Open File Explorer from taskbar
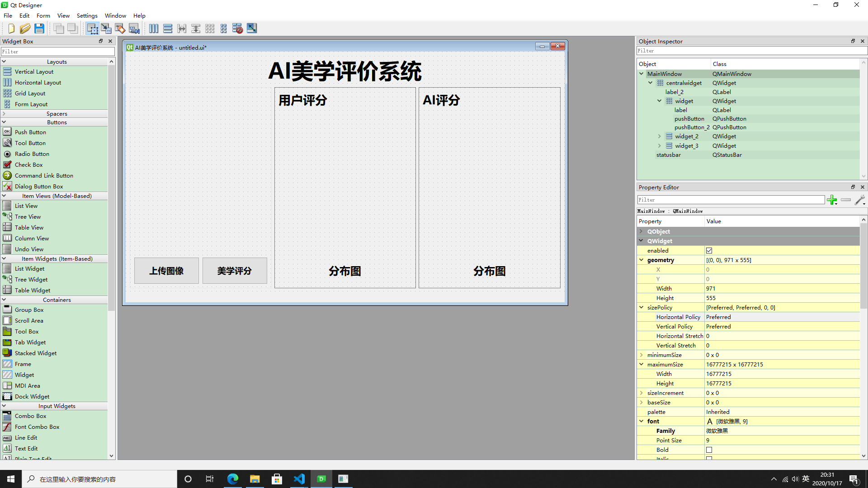 pos(255,479)
